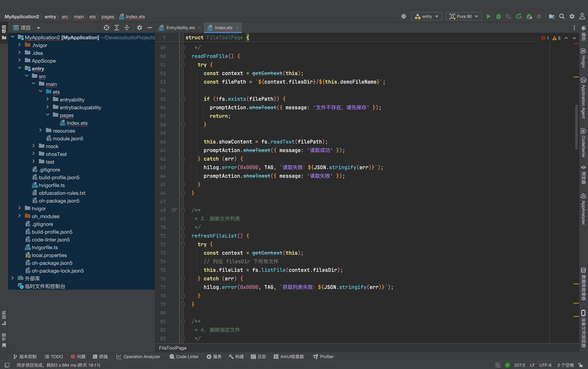Expand the external libraries (外部库) node
588x369 pixels.
[12, 278]
